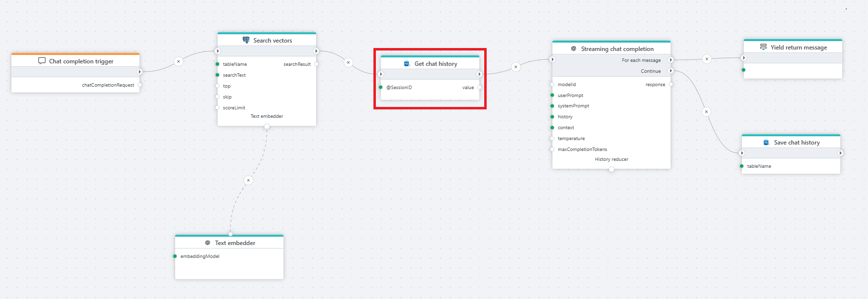
Task: Select the @SessionID input port
Action: 381,87
